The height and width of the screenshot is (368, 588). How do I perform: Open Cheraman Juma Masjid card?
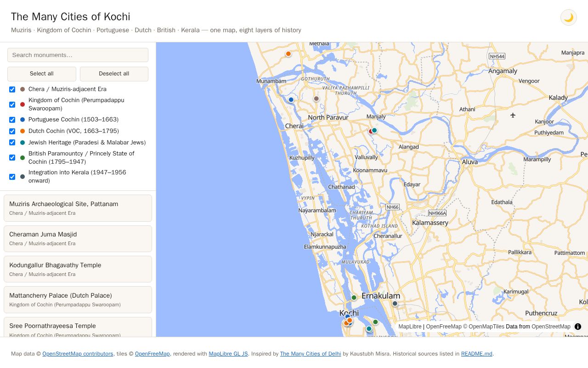click(x=78, y=239)
